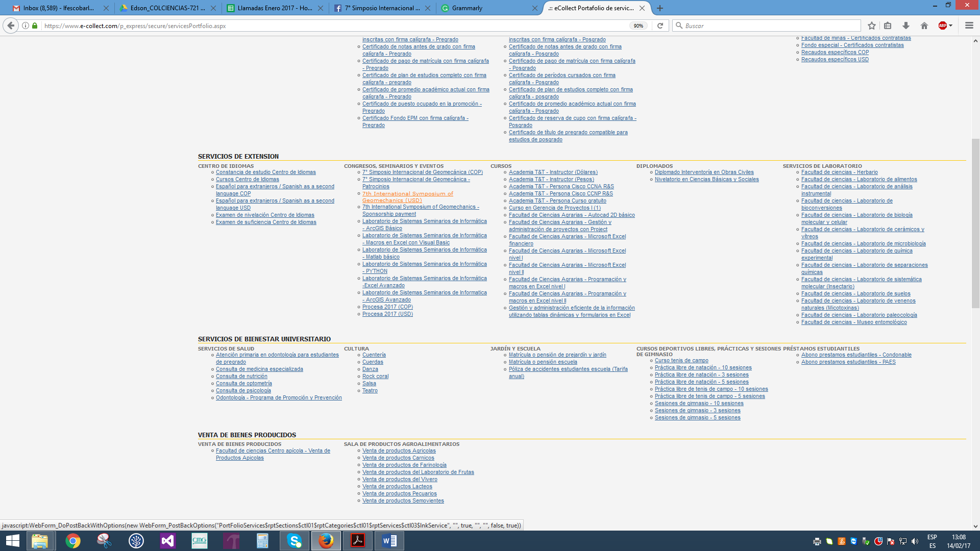The height and width of the screenshot is (551, 980).
Task: Close the Grammarly tab
Action: [x=534, y=8]
